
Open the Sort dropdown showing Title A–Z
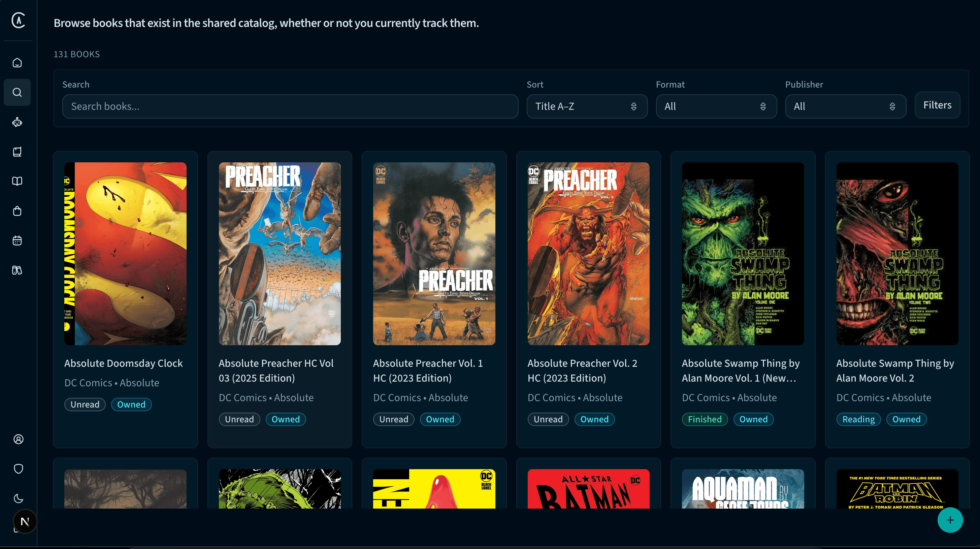coord(587,106)
